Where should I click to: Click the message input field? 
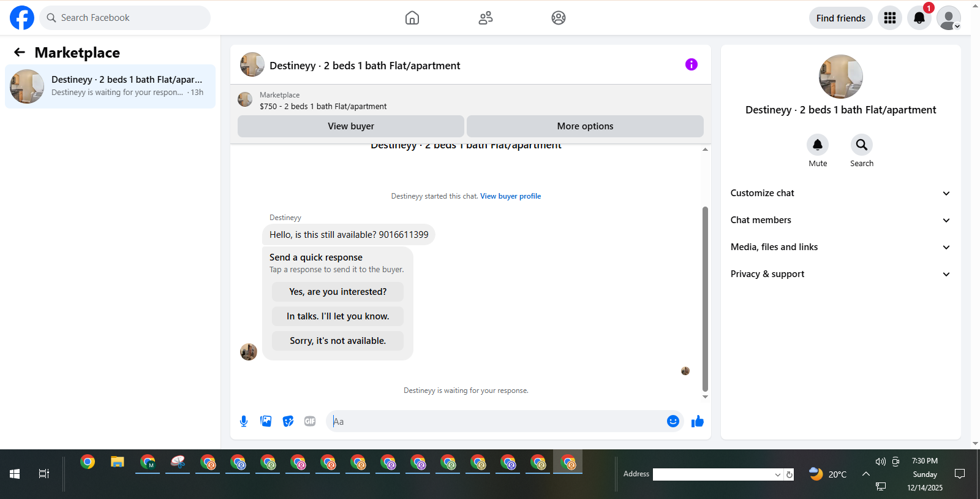click(496, 421)
